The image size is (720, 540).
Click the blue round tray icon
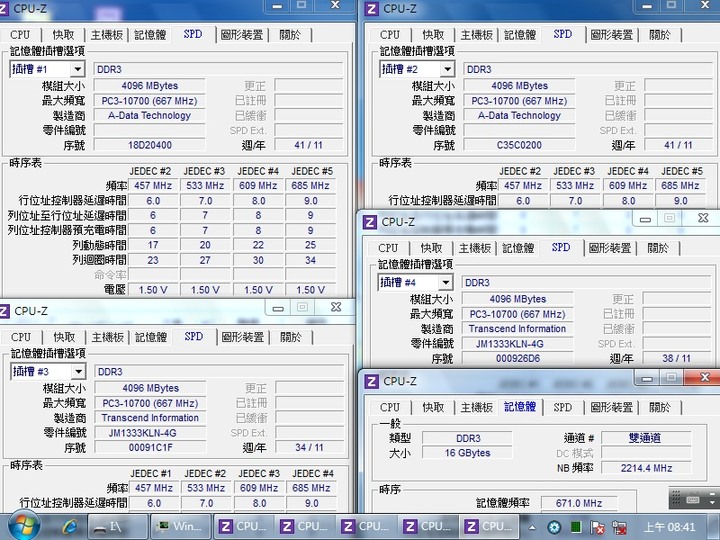[x=554, y=527]
